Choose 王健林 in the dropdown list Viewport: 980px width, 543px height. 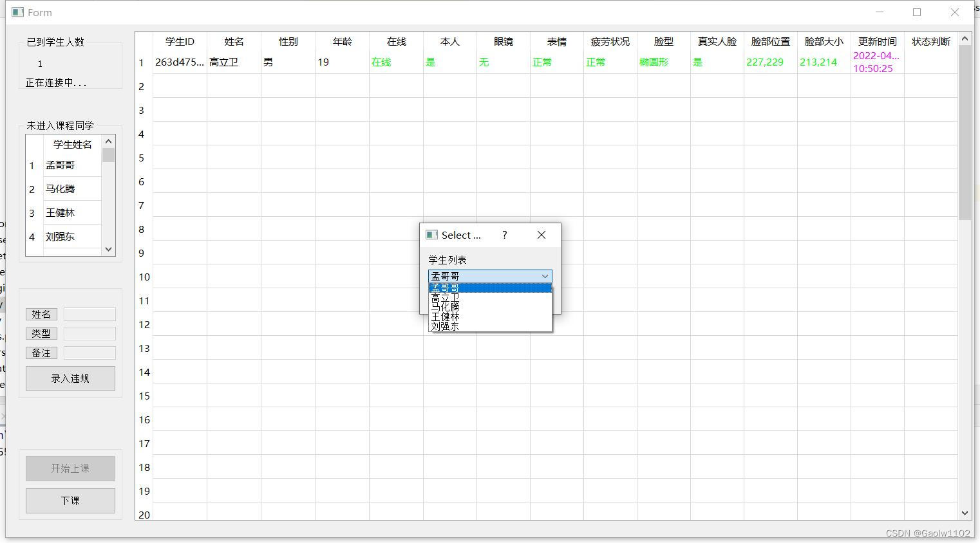[490, 317]
